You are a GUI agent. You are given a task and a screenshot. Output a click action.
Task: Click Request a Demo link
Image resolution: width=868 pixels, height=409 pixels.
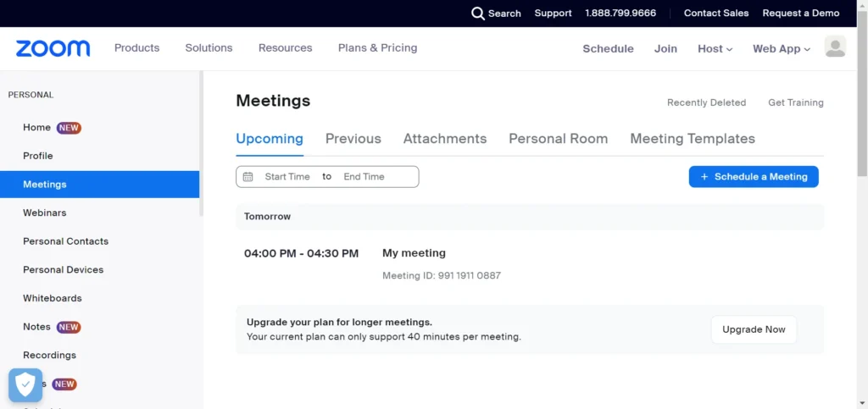[x=801, y=14]
